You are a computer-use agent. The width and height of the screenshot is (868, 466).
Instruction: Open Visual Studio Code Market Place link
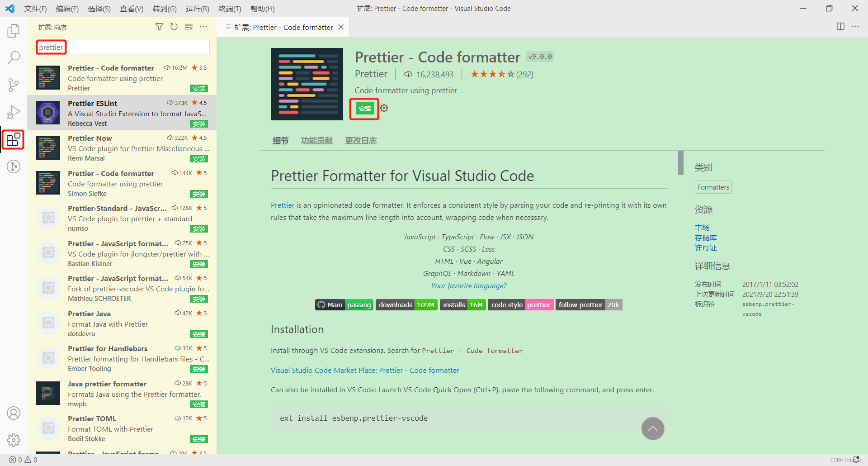[x=365, y=370]
